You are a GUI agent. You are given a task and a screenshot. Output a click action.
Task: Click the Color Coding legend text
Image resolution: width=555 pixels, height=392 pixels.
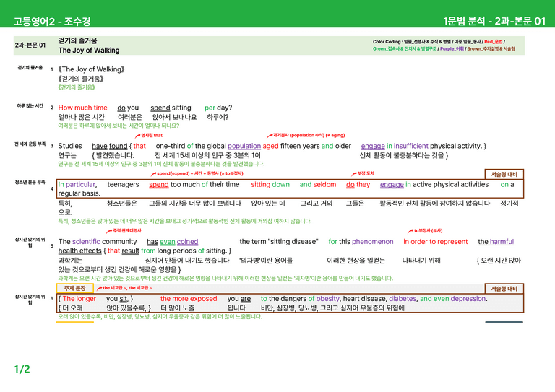point(444,45)
